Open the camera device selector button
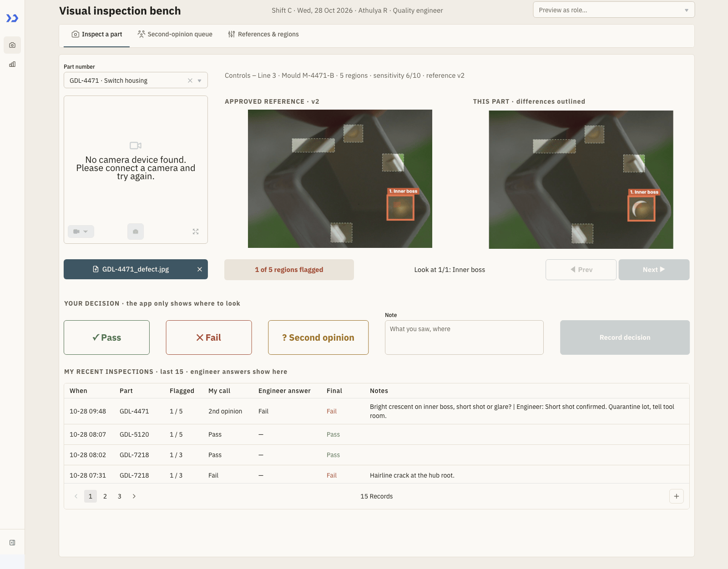Viewport: 728px width, 569px height. pyautogui.click(x=81, y=232)
